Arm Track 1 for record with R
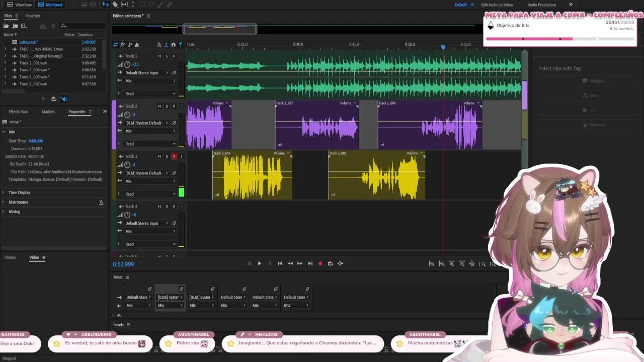 click(174, 56)
